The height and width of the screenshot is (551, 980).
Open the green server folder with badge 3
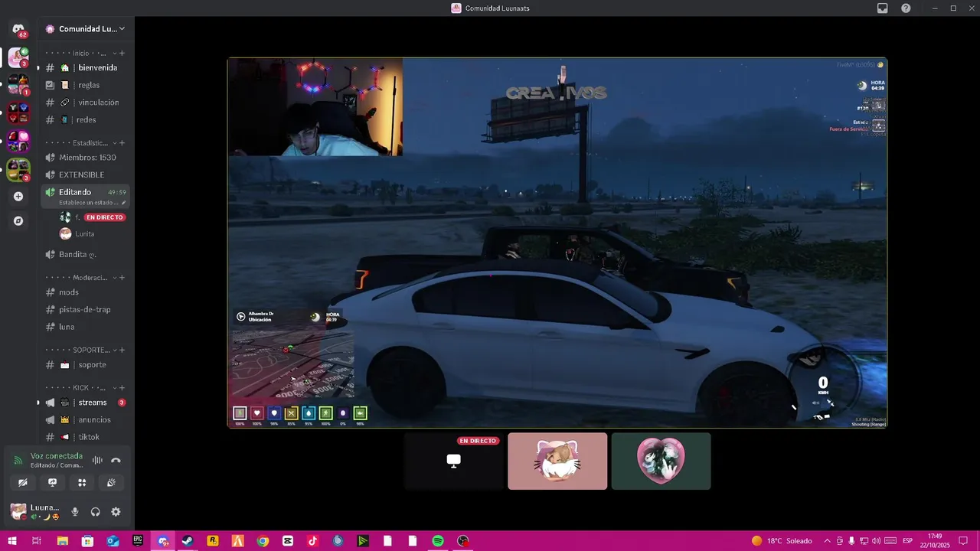click(18, 170)
